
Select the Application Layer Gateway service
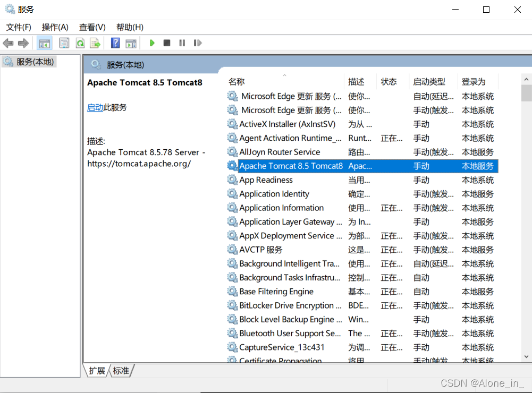[x=362, y=222]
